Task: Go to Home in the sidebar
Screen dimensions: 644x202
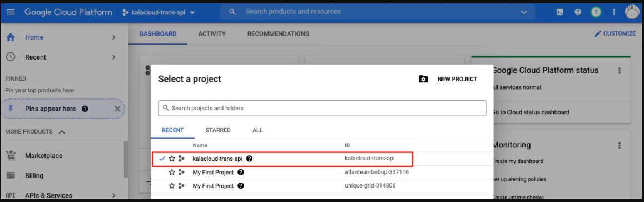Action: (34, 37)
